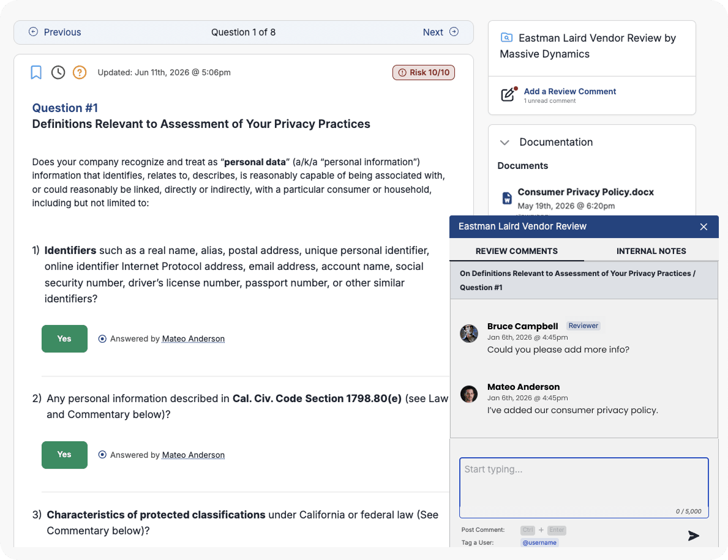Viewport: 728px width, 560px height.
Task: Go to the Previous question
Action: point(54,32)
